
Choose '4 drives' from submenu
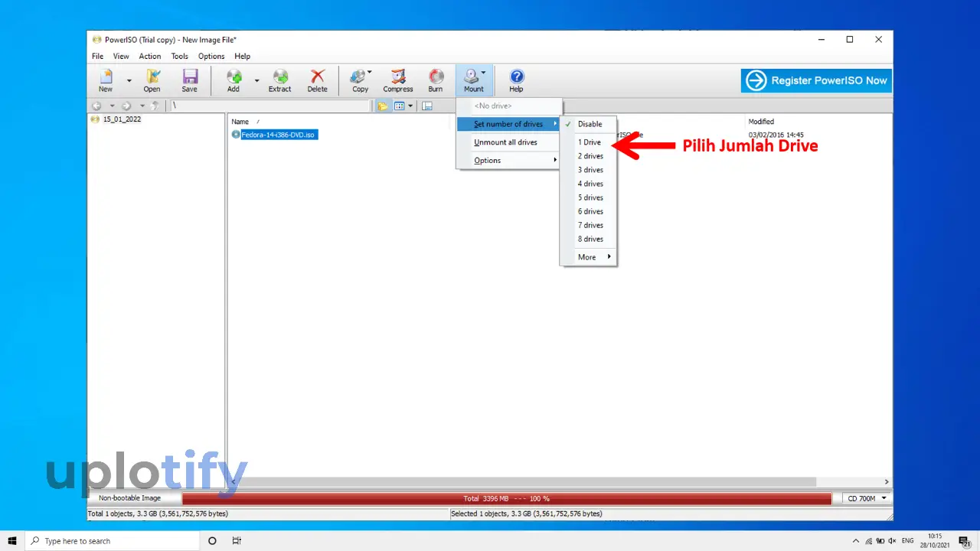(x=588, y=184)
